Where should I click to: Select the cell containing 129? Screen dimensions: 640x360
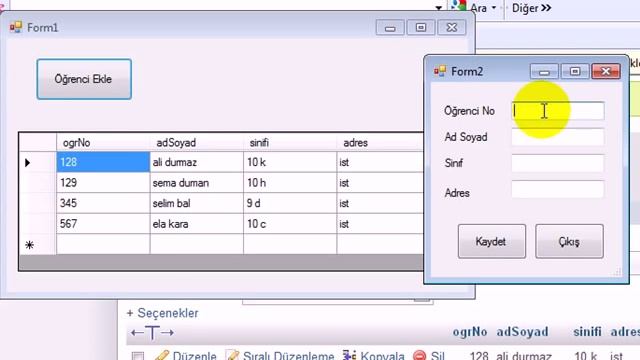click(103, 182)
